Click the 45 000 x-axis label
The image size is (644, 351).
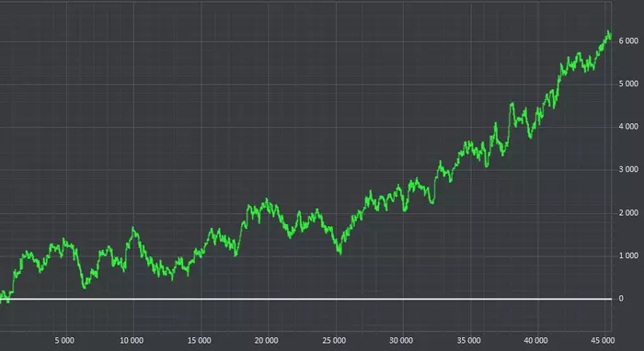(603, 340)
